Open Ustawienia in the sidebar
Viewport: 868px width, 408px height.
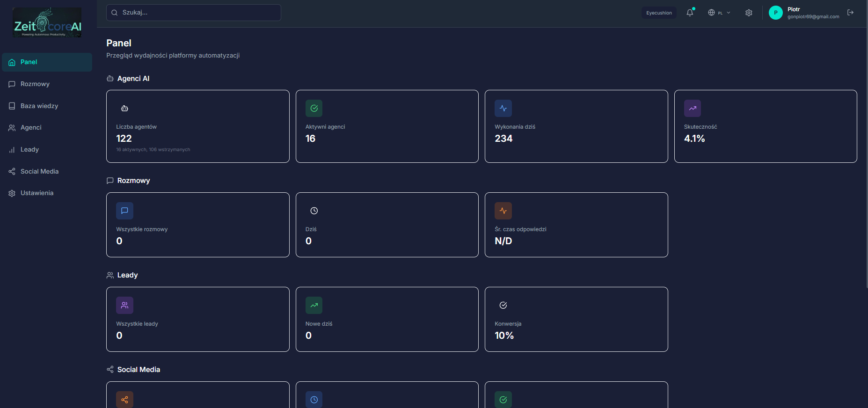(47, 193)
